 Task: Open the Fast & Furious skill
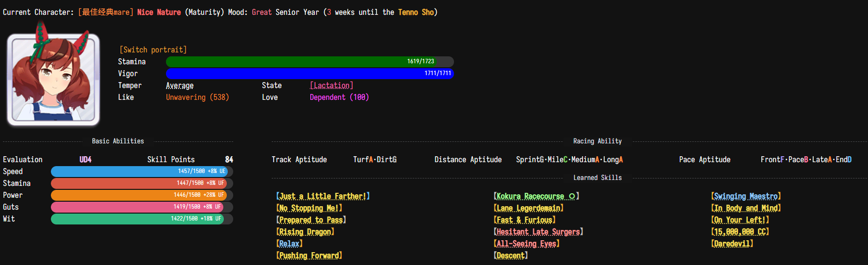[x=525, y=220]
